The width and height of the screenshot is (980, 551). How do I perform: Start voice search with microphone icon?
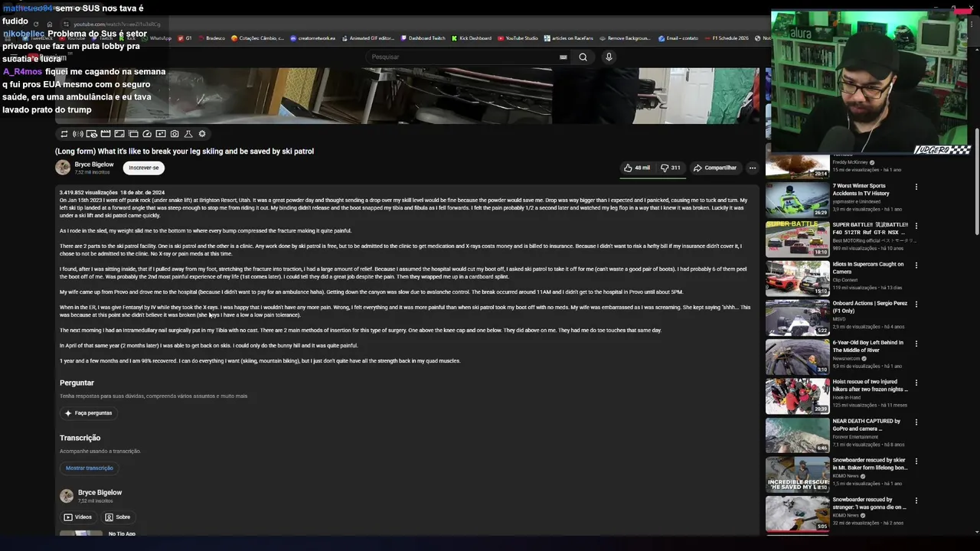tap(609, 57)
